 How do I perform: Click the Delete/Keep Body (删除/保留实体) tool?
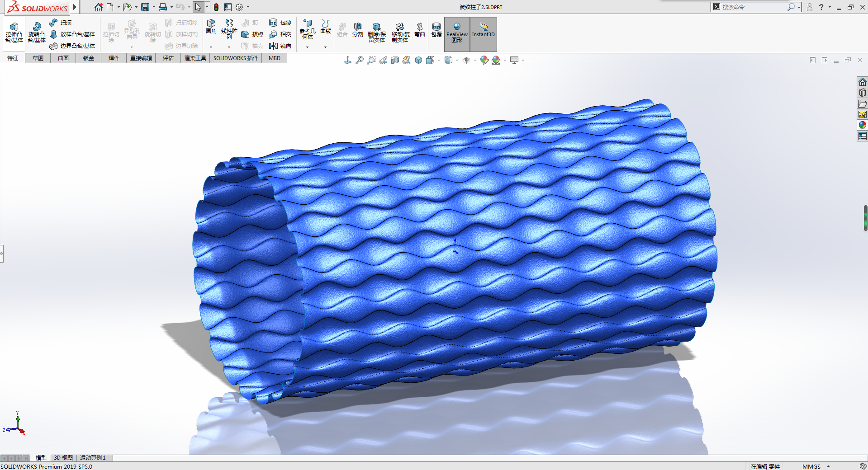pyautogui.click(x=377, y=33)
